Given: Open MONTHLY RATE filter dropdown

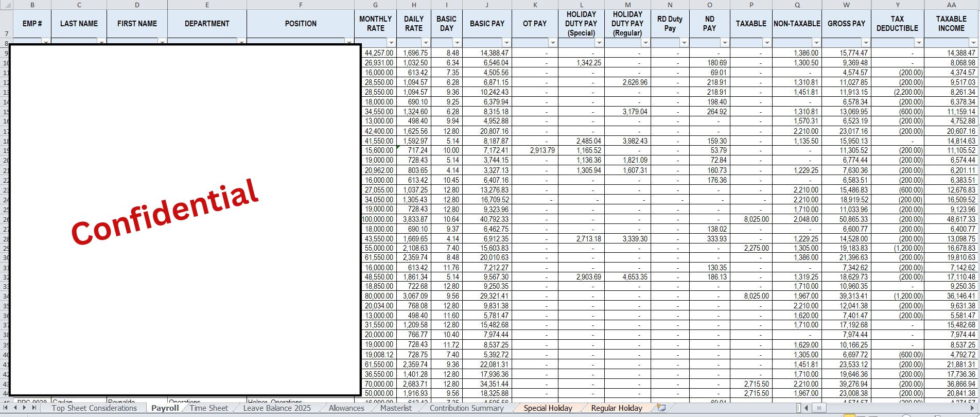Looking at the screenshot, I should coord(392,43).
